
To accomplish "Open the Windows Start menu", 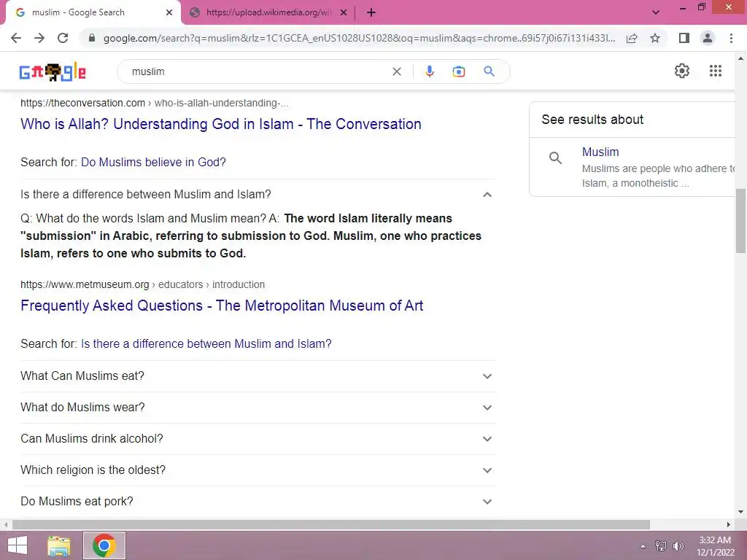I will [18, 545].
